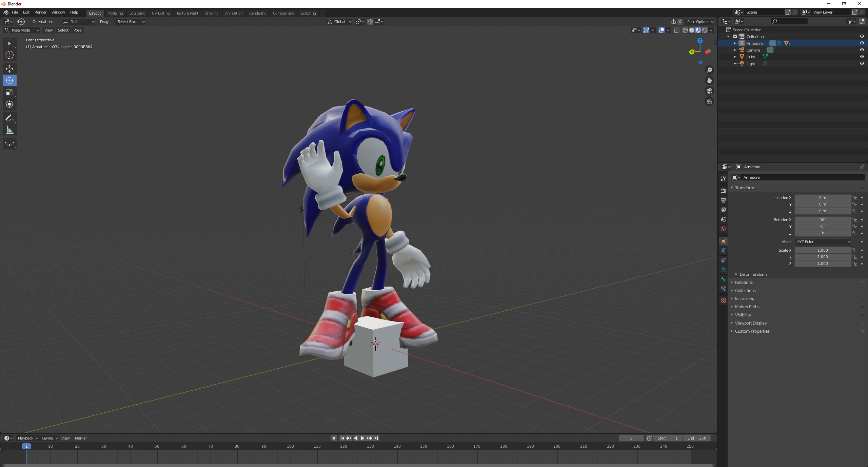The height and width of the screenshot is (467, 868).
Task: Select the Annotate tool
Action: coord(9,118)
